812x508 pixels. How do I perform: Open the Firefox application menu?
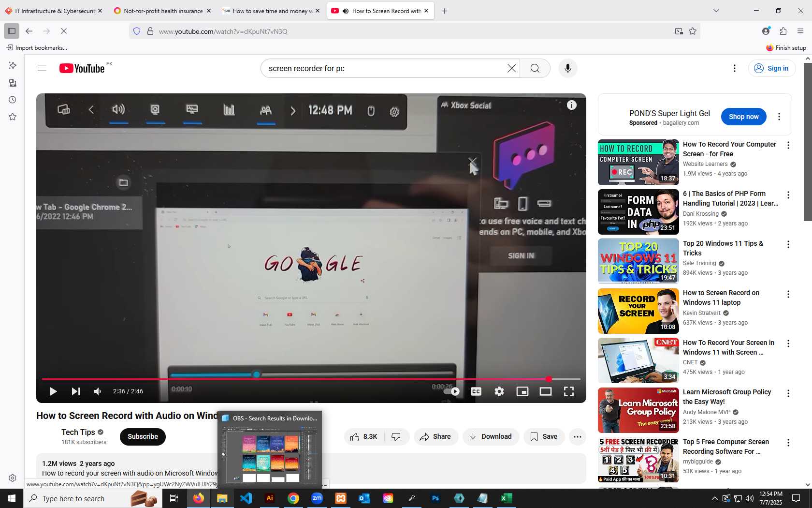coord(800,31)
